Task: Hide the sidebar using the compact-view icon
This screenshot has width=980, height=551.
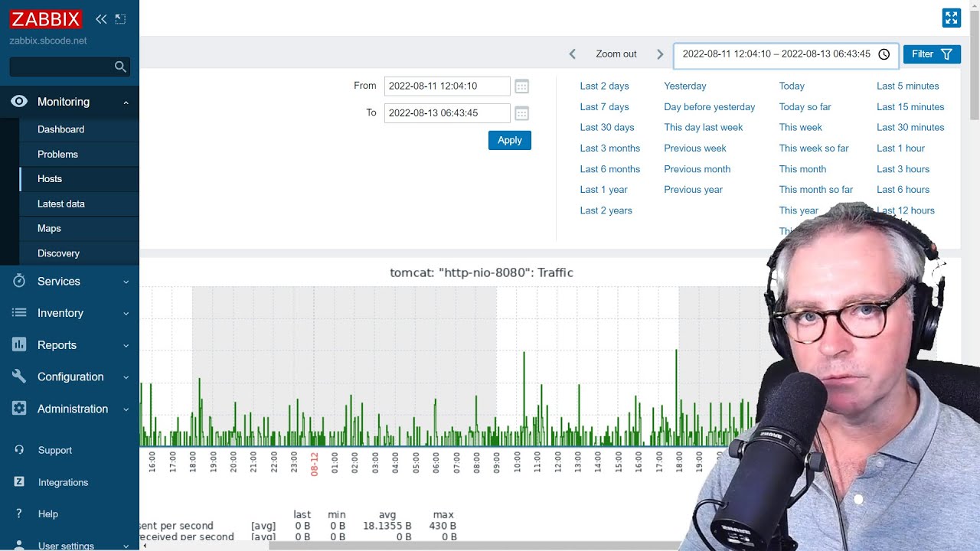Action: coord(120,19)
